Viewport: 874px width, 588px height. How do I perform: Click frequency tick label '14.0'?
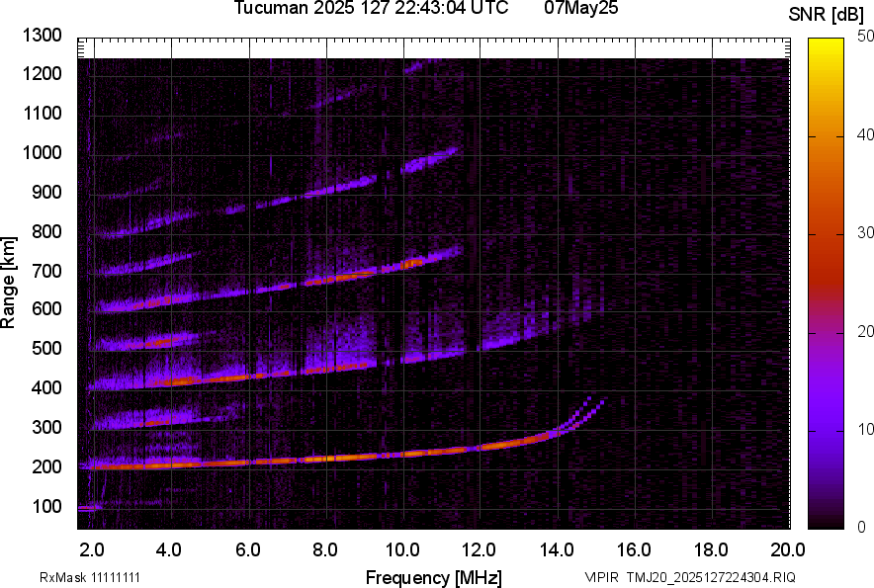557,550
